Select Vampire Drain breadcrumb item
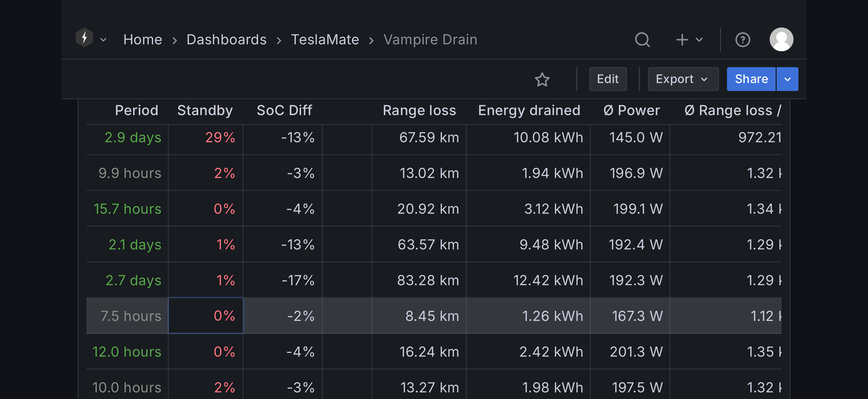Viewport: 868px width, 399px height. point(430,40)
